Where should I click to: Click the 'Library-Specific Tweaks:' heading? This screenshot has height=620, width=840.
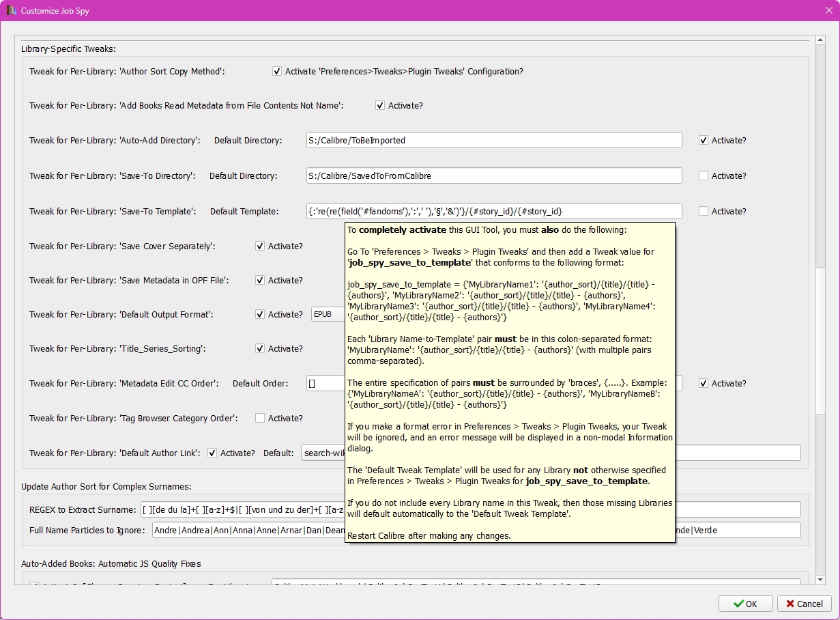pyautogui.click(x=68, y=48)
